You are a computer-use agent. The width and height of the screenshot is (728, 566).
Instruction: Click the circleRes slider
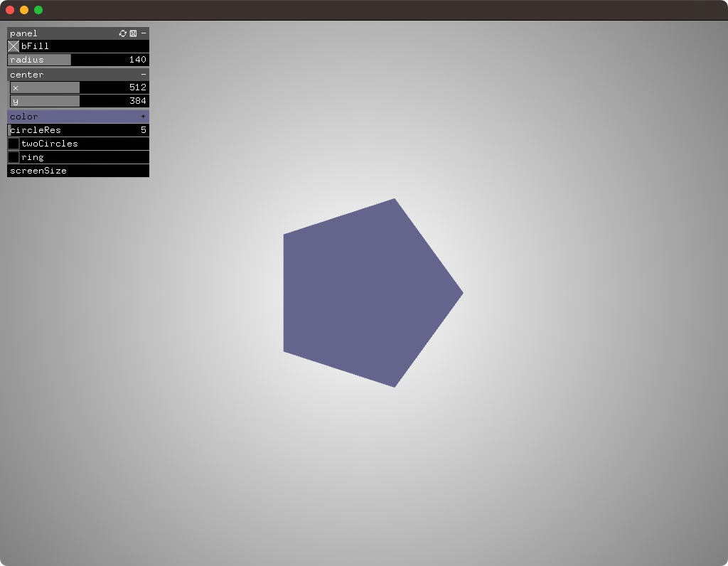(78, 130)
